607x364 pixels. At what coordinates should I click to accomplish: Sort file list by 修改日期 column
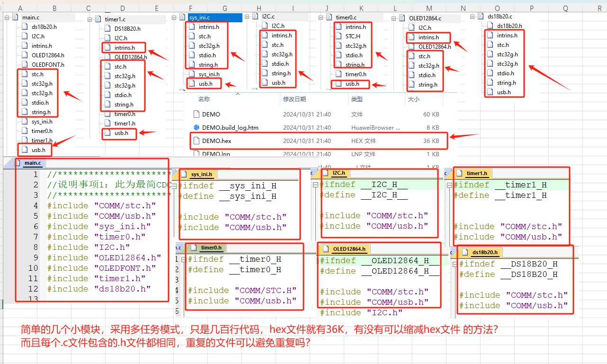click(295, 99)
